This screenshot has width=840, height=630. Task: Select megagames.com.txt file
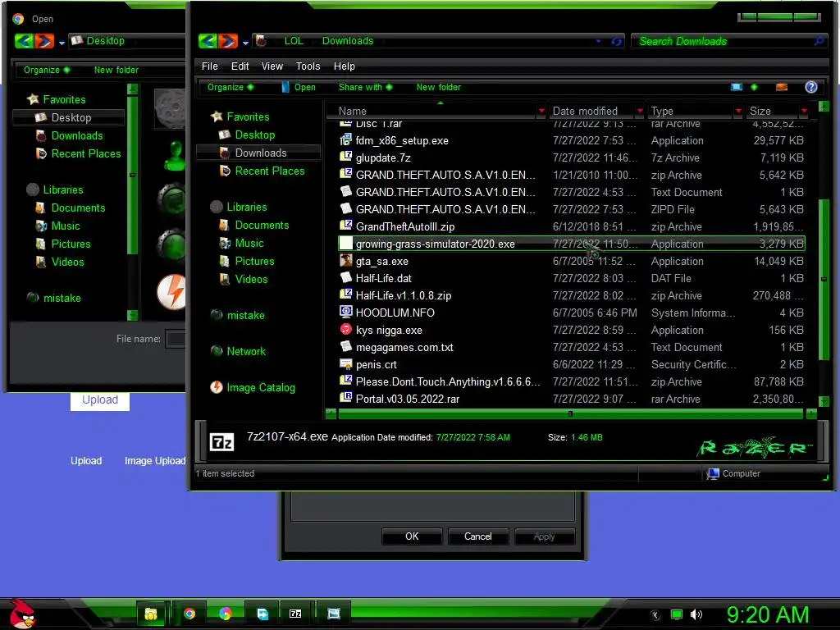pos(572,347)
